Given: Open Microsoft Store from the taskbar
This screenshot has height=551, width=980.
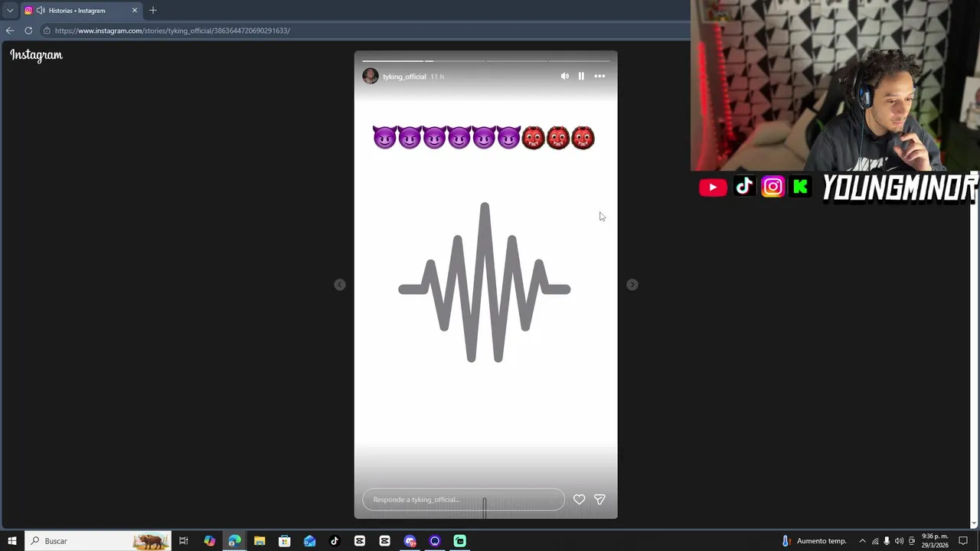Looking at the screenshot, I should tap(284, 541).
